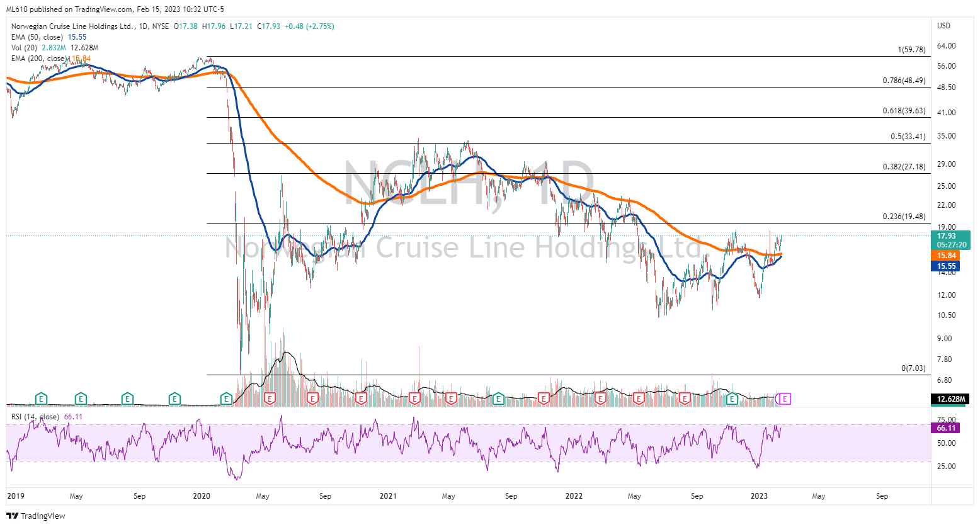Screen dimensions: 980x527
Task: Click the 12.628M volume label
Action: pos(951,399)
